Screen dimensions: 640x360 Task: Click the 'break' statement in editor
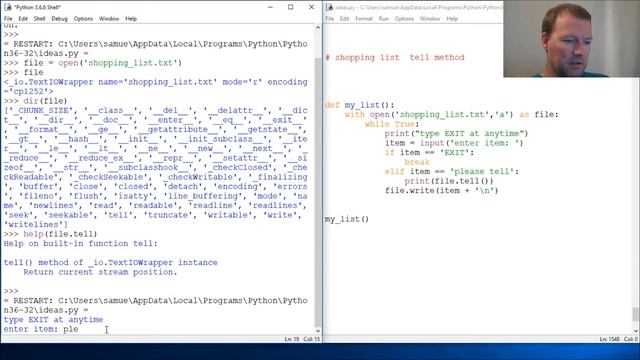click(417, 162)
